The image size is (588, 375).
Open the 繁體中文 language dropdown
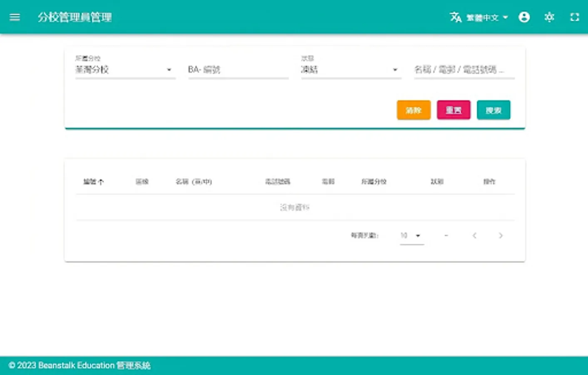coord(487,17)
